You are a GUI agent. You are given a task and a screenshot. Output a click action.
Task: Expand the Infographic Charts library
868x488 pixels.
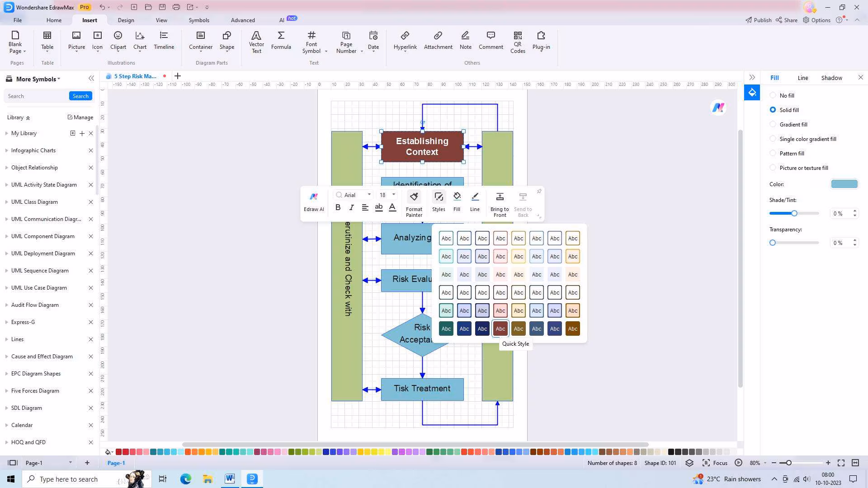33,150
